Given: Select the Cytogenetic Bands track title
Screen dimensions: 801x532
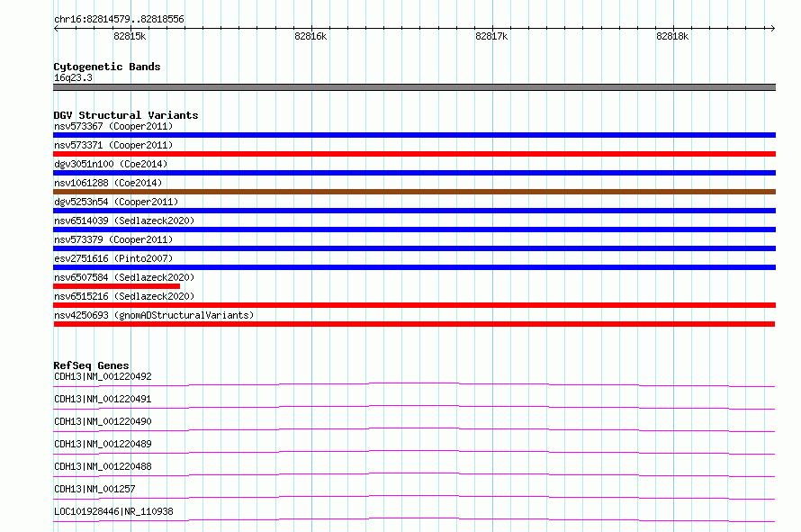Looking at the screenshot, I should (x=107, y=67).
